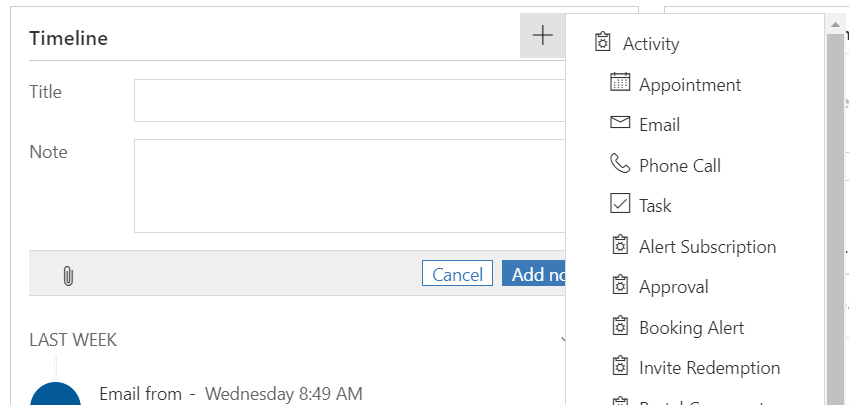The height and width of the screenshot is (405, 849).
Task: Click the Booking Alert clipboard icon
Action: click(x=620, y=325)
